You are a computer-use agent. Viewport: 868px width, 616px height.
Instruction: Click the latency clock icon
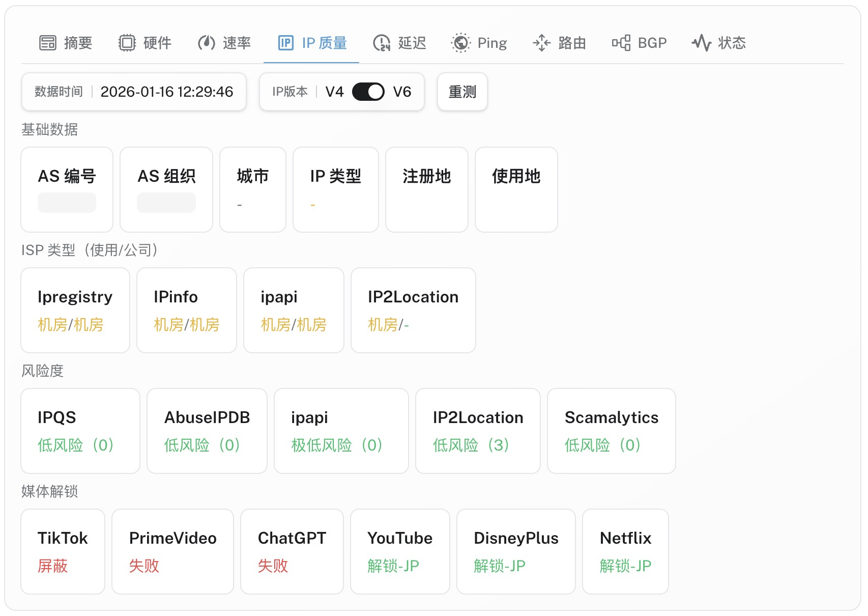pyautogui.click(x=382, y=43)
